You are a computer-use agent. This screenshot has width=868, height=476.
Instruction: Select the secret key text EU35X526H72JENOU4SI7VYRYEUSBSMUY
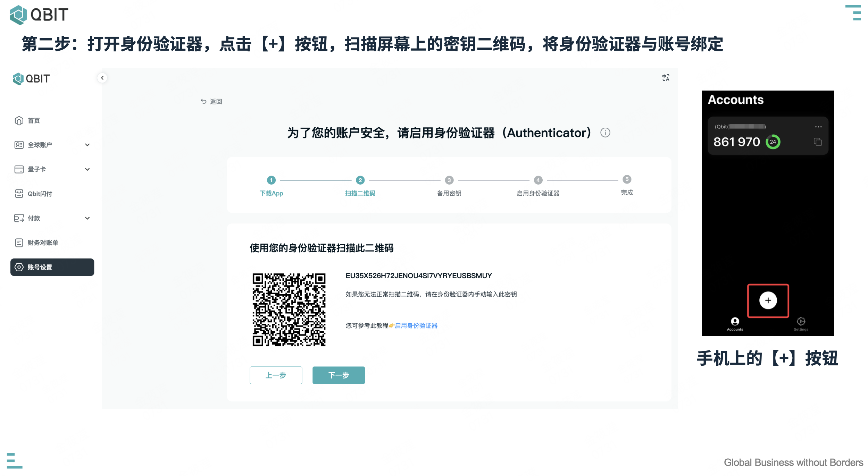[419, 275]
